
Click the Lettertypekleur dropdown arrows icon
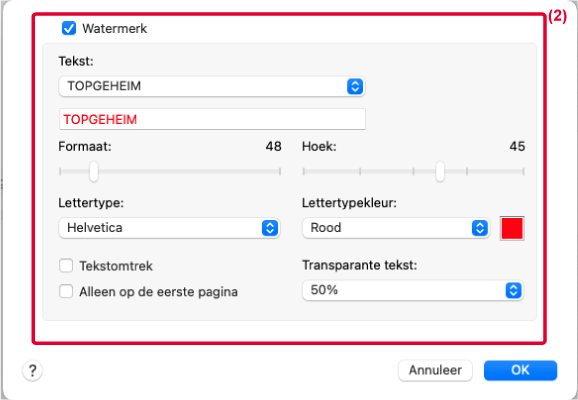pyautogui.click(x=480, y=228)
